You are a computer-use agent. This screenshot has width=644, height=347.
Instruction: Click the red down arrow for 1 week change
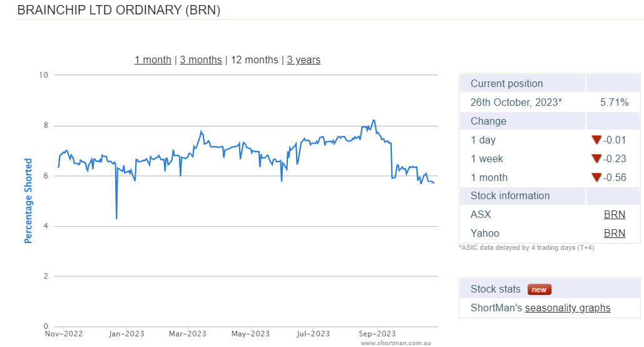(596, 158)
